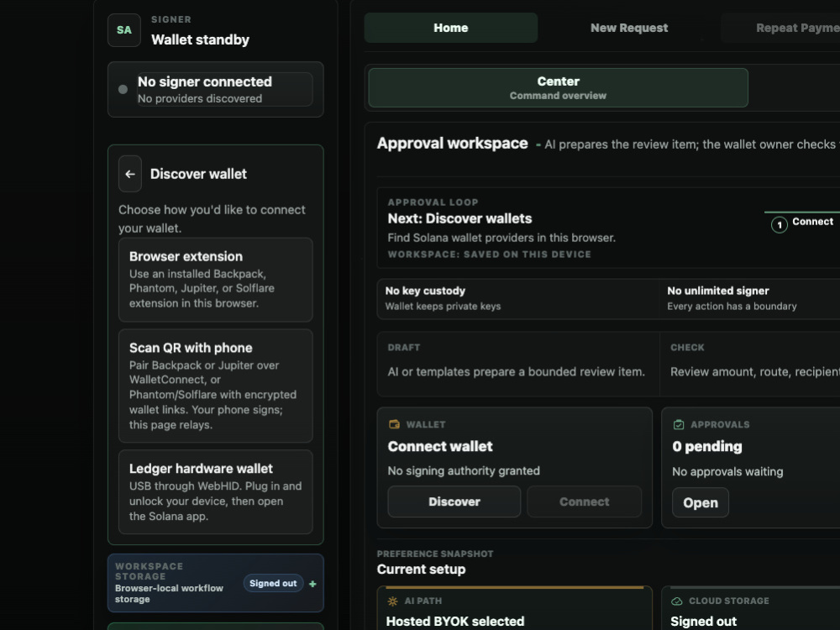Click the wallet icon in Wallet card

click(394, 424)
